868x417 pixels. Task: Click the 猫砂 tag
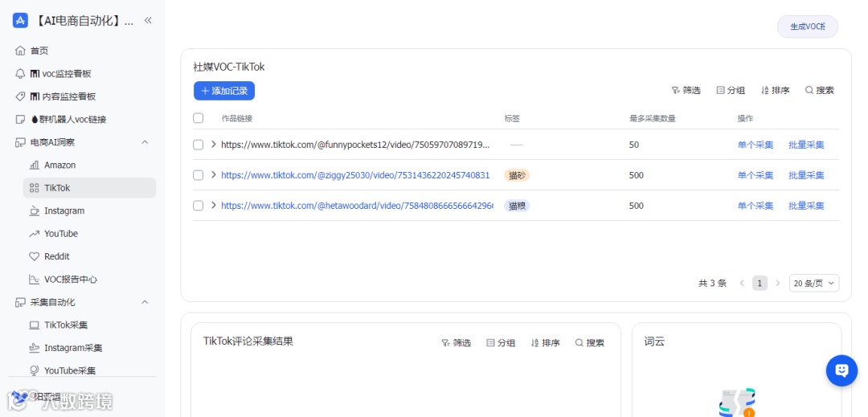click(517, 175)
